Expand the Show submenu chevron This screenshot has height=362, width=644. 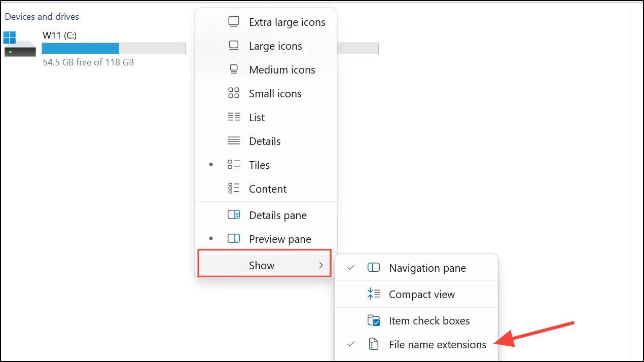click(320, 265)
